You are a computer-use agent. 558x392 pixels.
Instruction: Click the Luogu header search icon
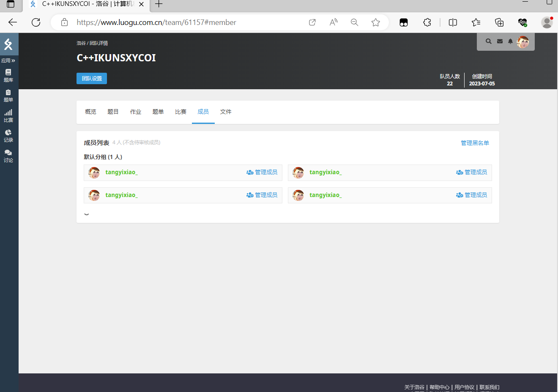(x=489, y=41)
